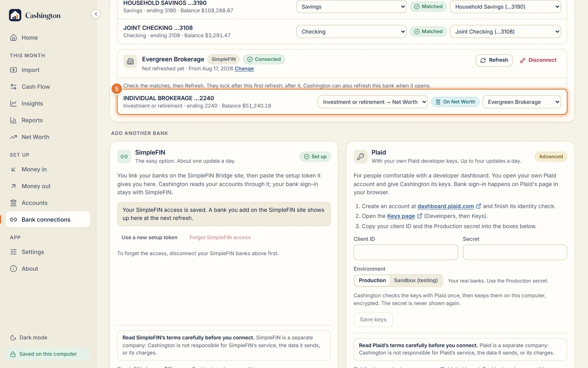Click the Change link for the start date
The width and height of the screenshot is (588, 368).
tap(244, 69)
